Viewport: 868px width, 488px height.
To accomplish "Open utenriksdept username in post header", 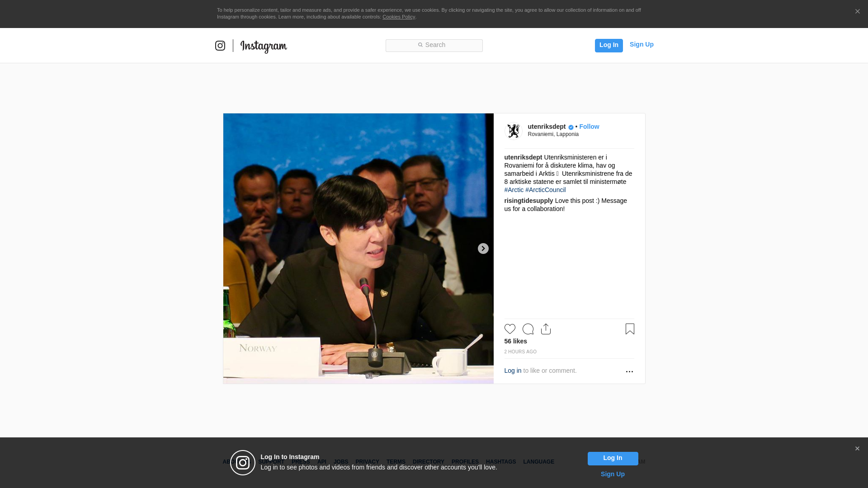I will click(547, 127).
